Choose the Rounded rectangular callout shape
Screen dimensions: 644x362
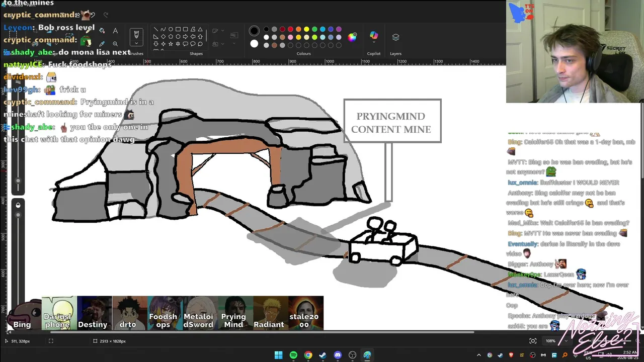pyautogui.click(x=185, y=44)
